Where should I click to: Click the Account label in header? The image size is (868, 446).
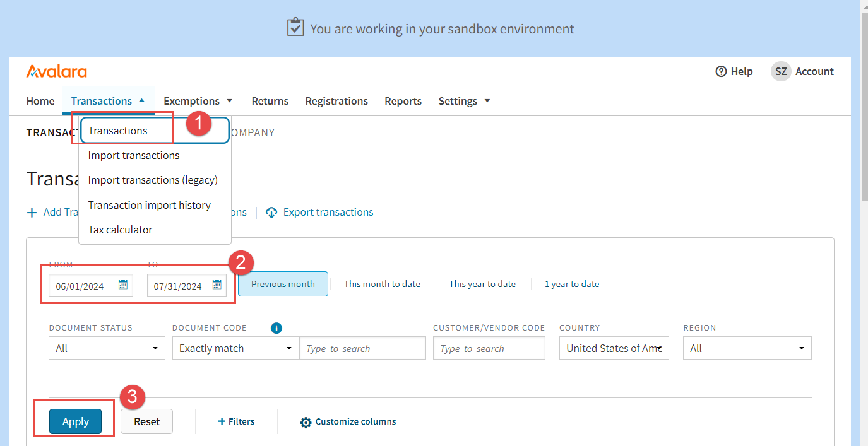point(814,71)
